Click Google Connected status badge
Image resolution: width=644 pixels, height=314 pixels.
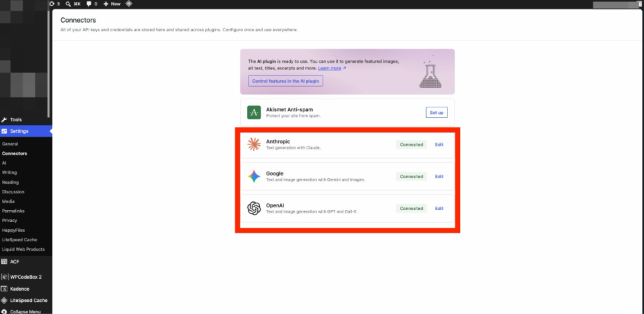411,177
